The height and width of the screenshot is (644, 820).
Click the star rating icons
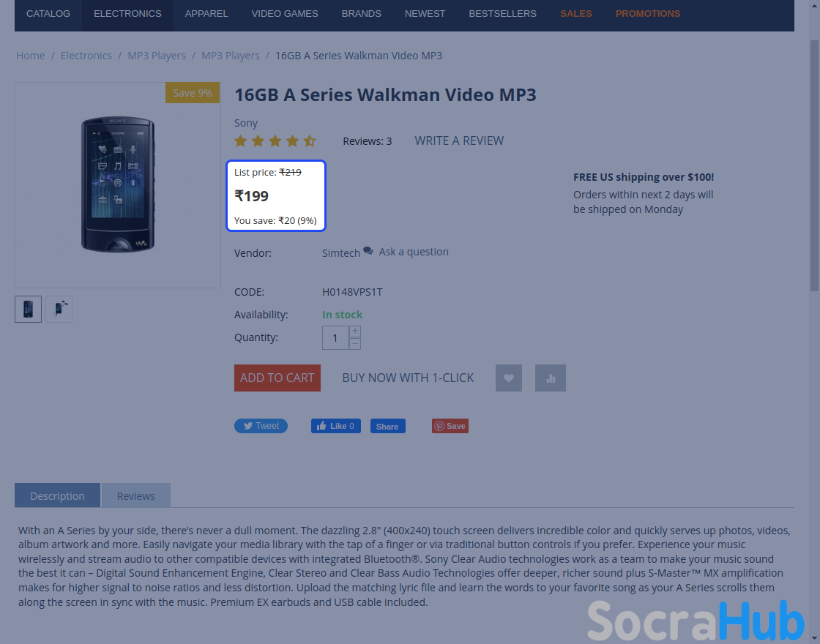(275, 141)
